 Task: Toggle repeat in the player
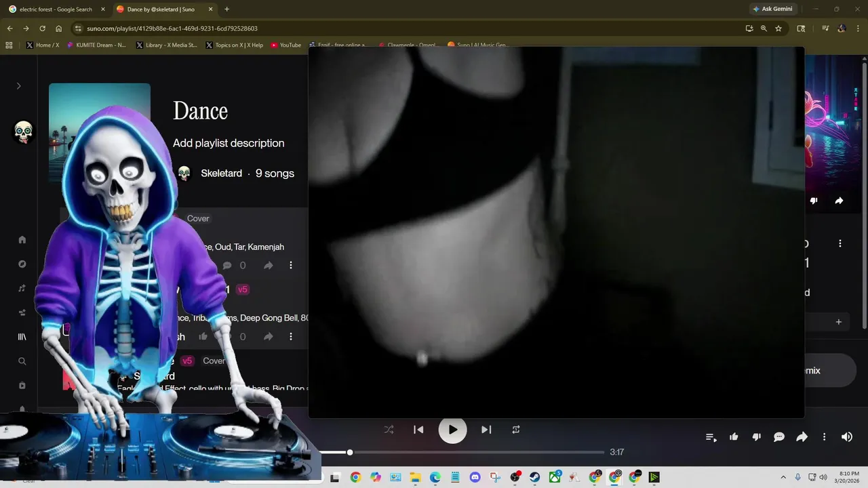[516, 430]
